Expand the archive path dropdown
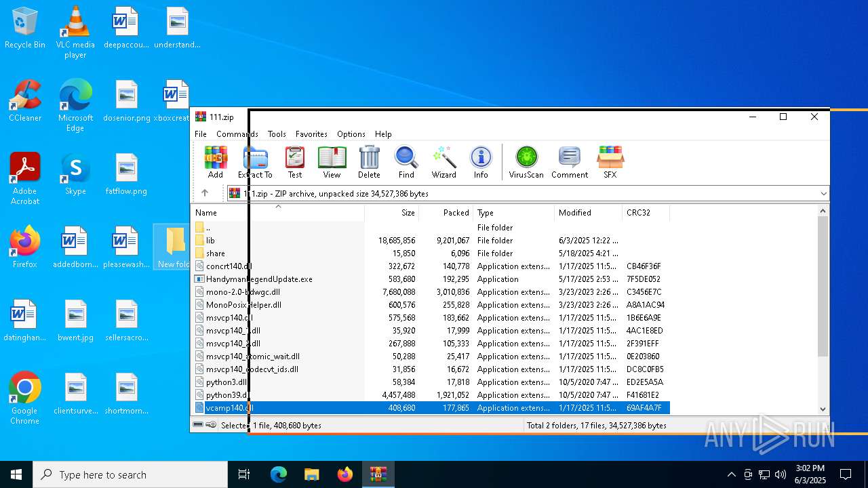Image resolution: width=868 pixels, height=488 pixels. [x=823, y=194]
